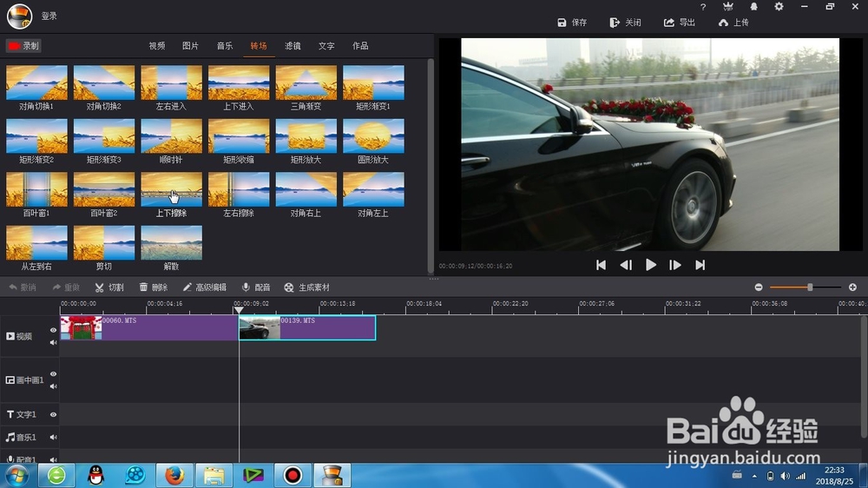868x488 pixels.
Task: Toggle visibility of 视频 track
Action: 53,330
